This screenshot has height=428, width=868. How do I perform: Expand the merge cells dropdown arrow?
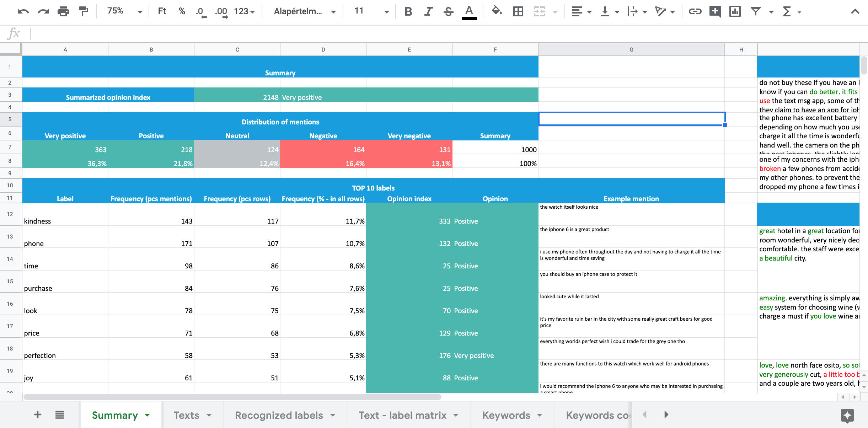[x=555, y=12]
